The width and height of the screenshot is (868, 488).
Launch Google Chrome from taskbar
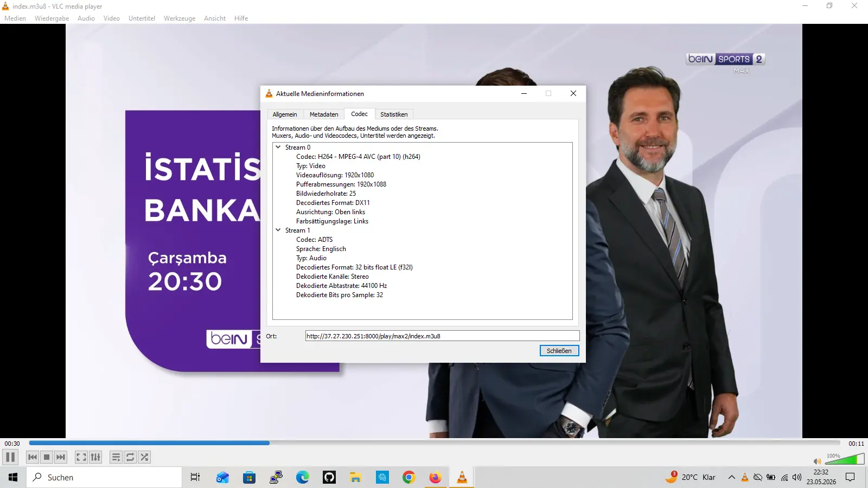[409, 477]
